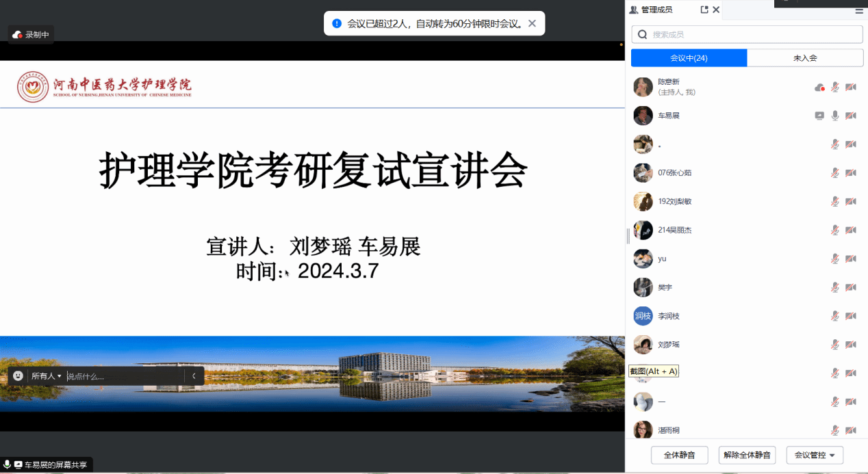Click the hamburger menu icon at top right

pyautogui.click(x=859, y=11)
